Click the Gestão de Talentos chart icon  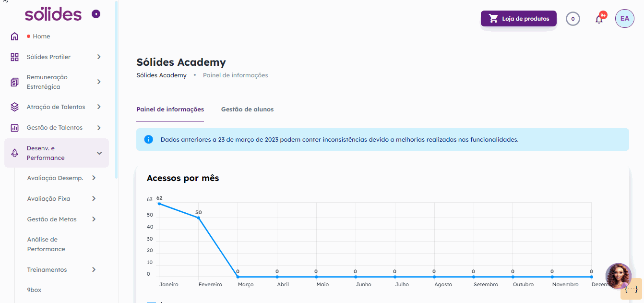14,128
